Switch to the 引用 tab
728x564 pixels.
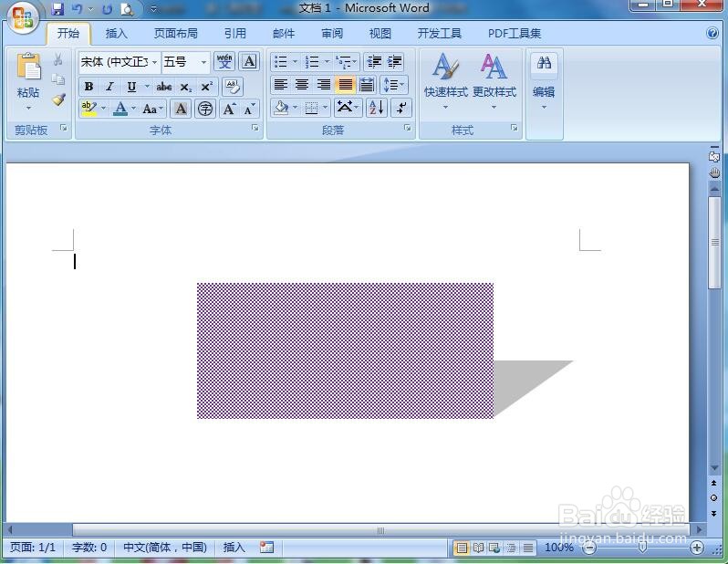coord(235,34)
